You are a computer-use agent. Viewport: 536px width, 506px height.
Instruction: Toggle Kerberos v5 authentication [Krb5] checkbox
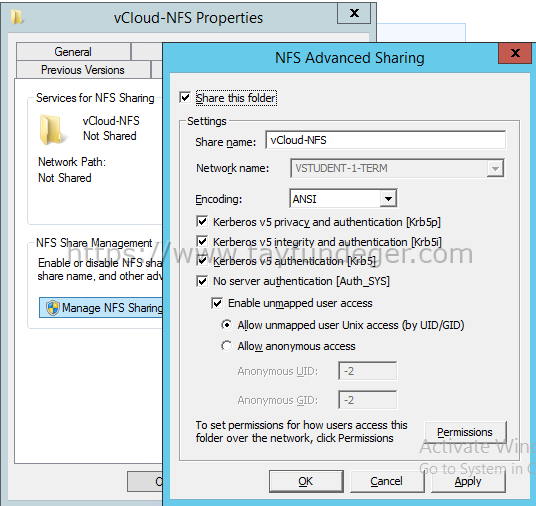202,261
